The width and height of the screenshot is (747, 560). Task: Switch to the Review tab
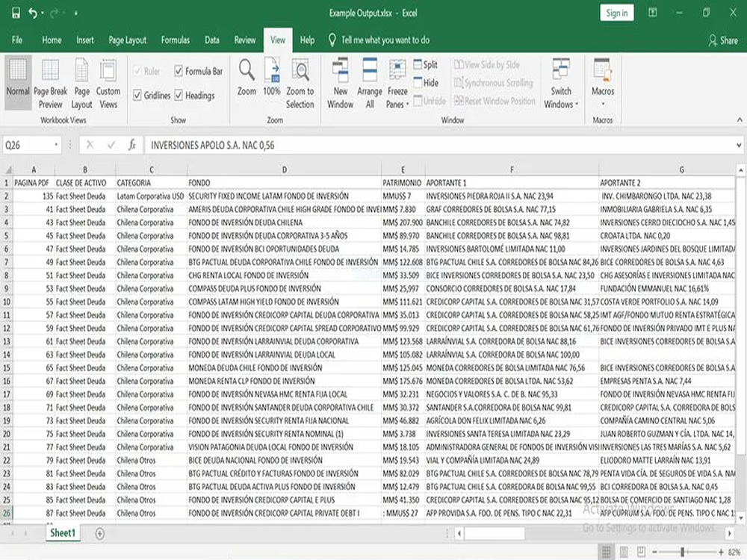tap(244, 40)
